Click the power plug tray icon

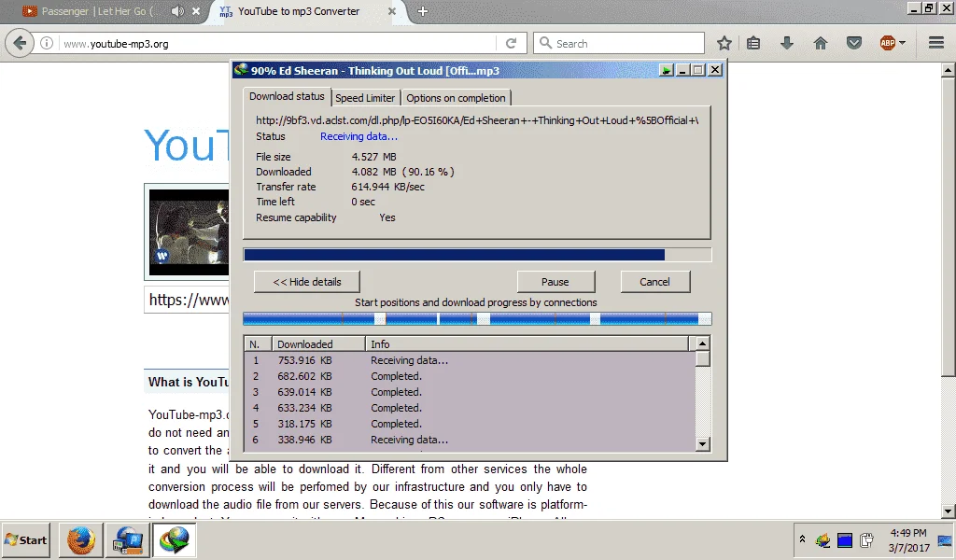[866, 539]
